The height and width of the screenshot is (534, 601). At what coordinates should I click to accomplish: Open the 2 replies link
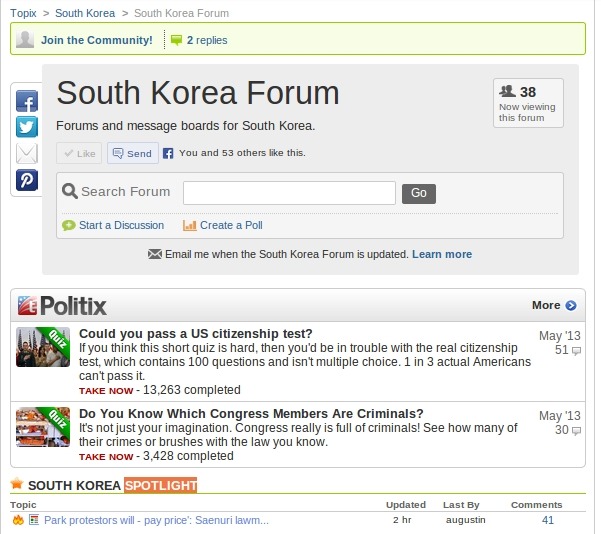click(207, 40)
